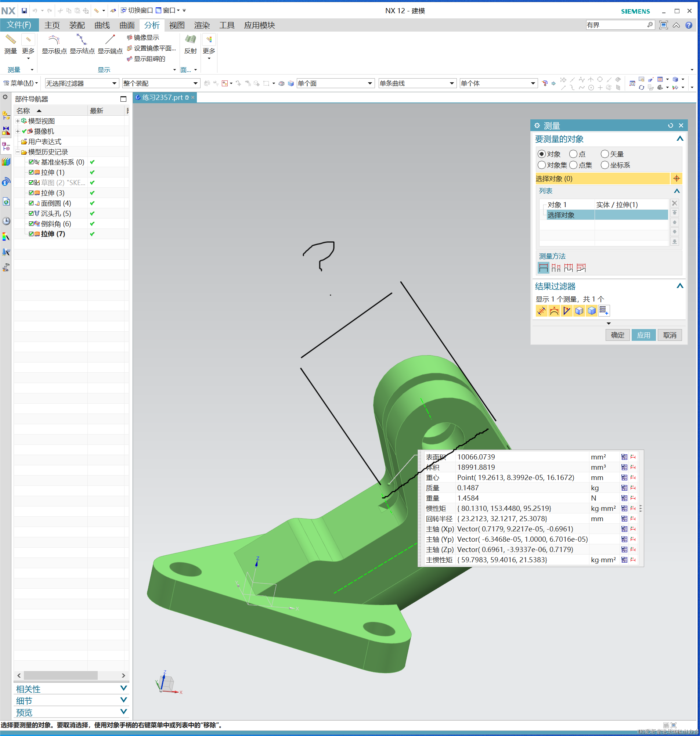Image resolution: width=700 pixels, height=736 pixels.
Task: Toggle checkbox for 沉头孔 (5) feature
Action: [31, 213]
